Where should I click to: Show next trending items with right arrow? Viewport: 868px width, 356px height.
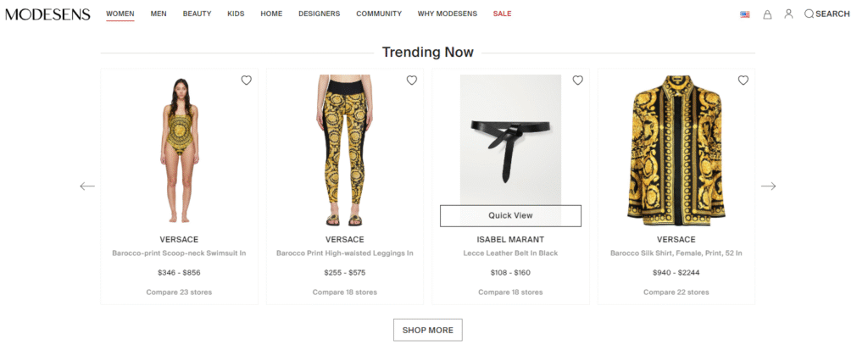(768, 186)
